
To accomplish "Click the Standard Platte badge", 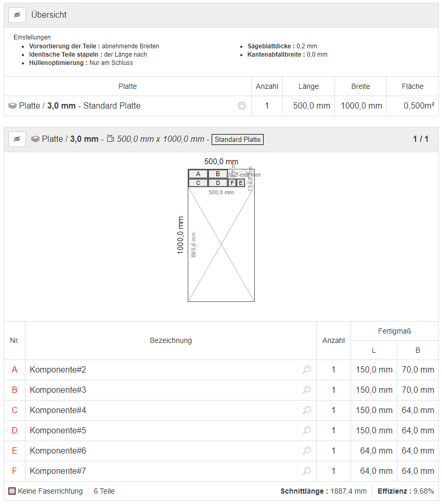I will (x=238, y=139).
